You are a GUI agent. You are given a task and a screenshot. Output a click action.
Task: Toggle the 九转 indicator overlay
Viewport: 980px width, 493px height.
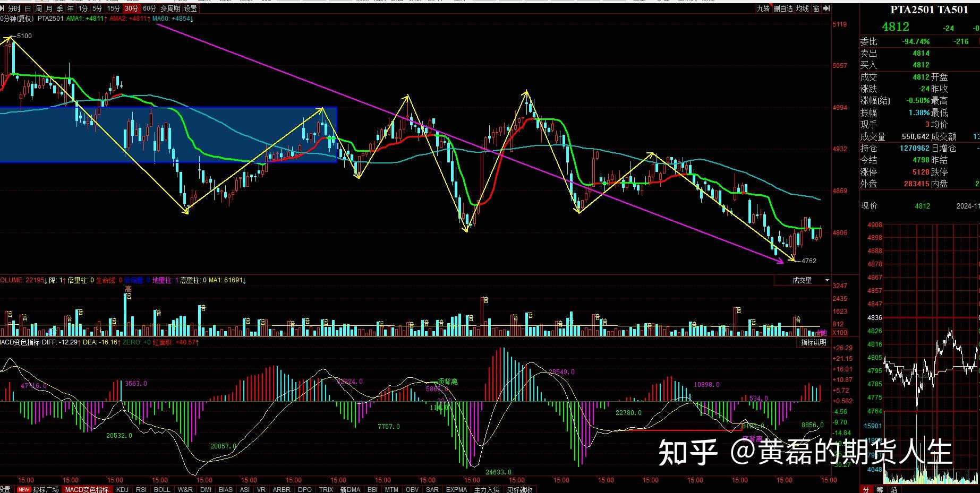pos(763,8)
